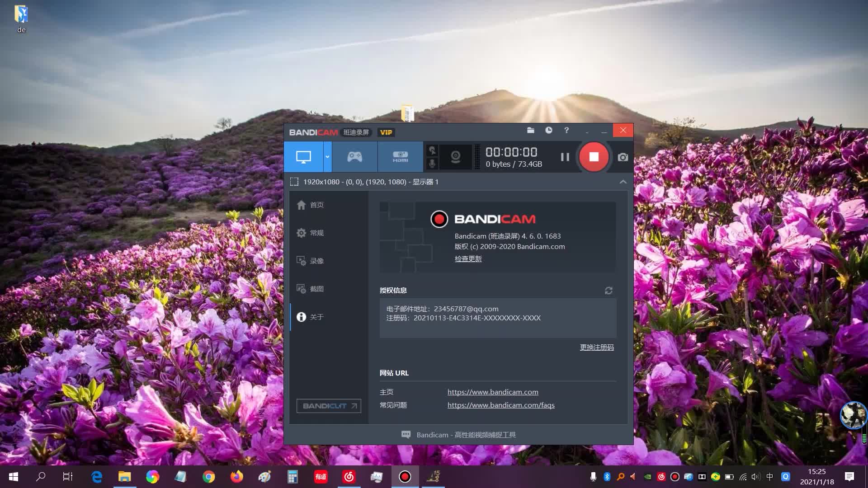
Task: Click the 更换注册码 change registration link
Action: pyautogui.click(x=596, y=347)
